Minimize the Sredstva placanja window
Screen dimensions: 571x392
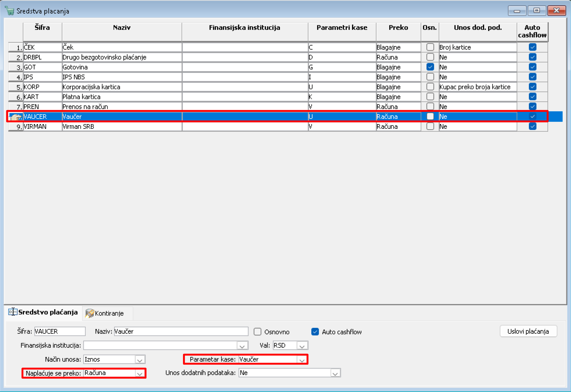point(517,10)
